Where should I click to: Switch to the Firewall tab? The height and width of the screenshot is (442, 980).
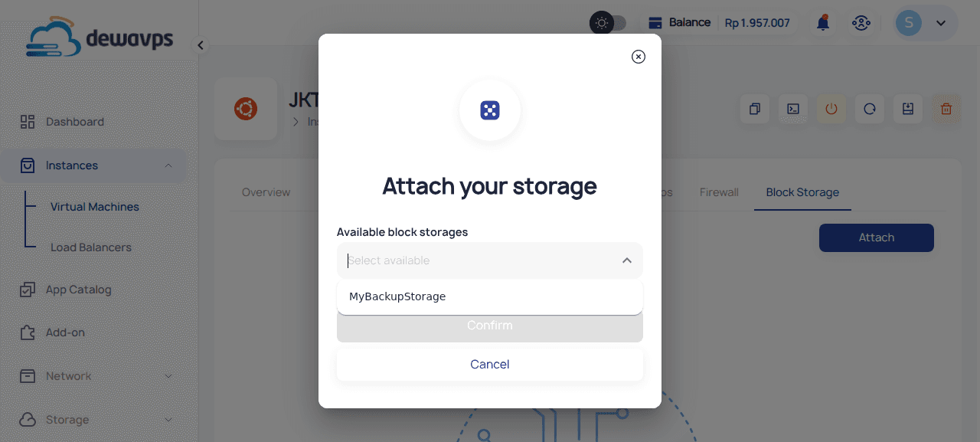point(718,192)
